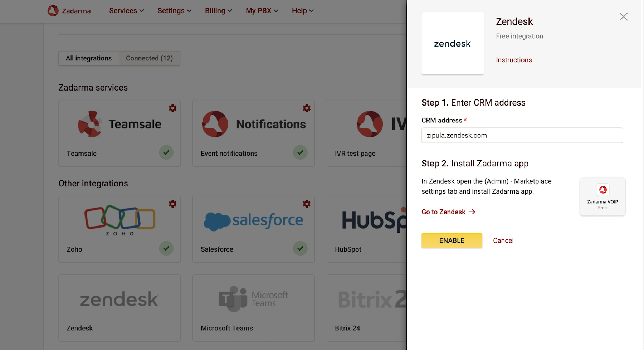
Task: Follow the Go to Zendesk link
Action: point(448,212)
